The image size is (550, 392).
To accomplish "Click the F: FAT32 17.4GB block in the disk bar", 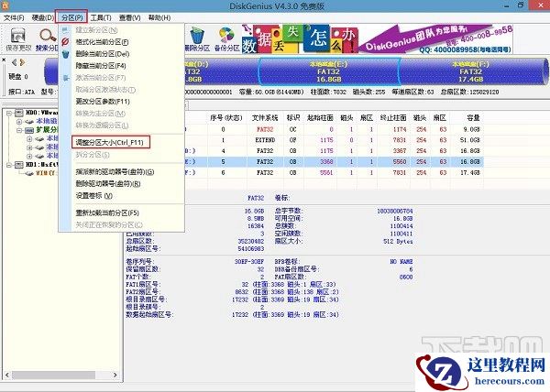I will click(x=472, y=71).
